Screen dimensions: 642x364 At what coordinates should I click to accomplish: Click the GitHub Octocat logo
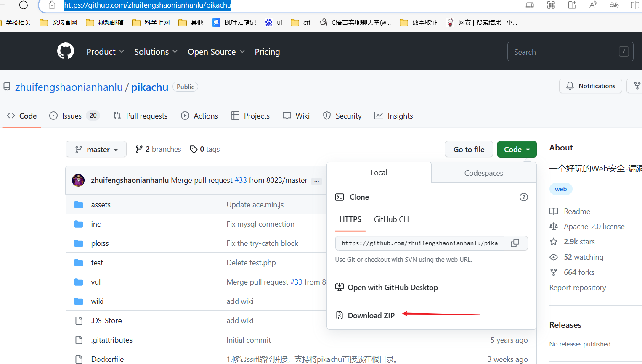coord(66,51)
